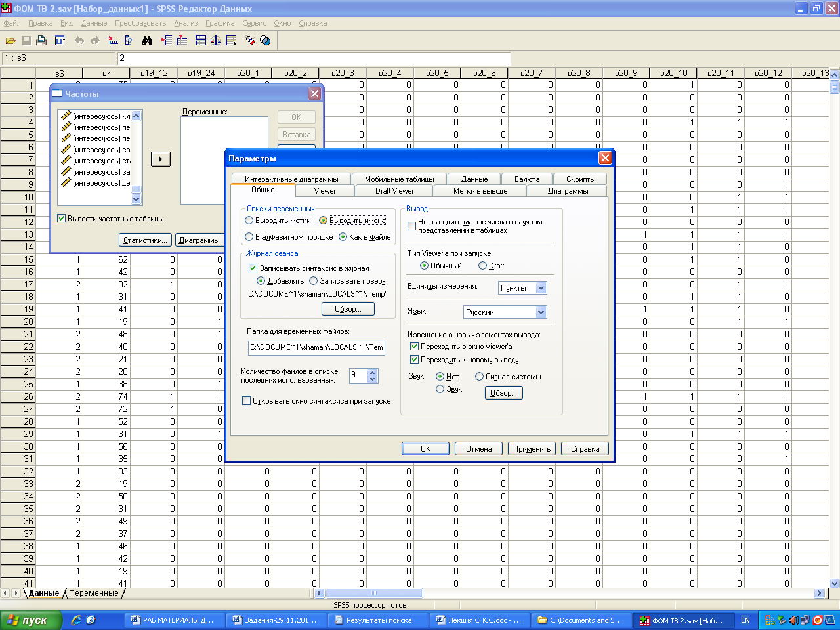Decrease recent files count stepper
The width and height of the screenshot is (840, 630).
(373, 379)
